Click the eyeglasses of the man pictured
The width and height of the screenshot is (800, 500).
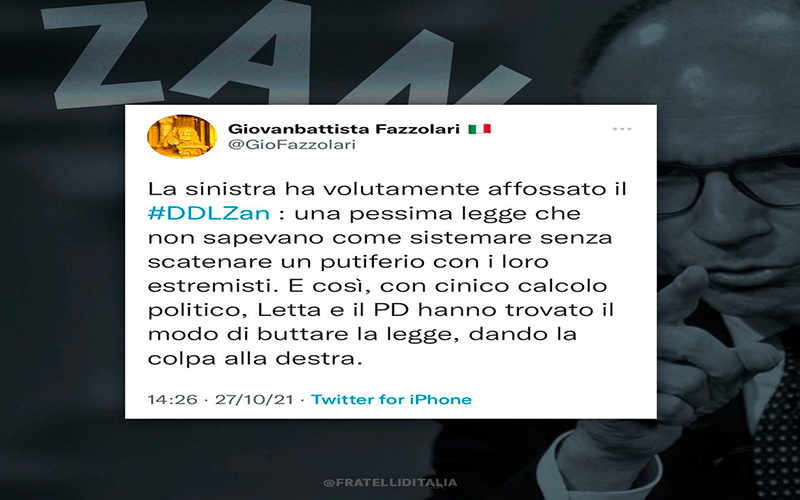pyautogui.click(x=729, y=184)
